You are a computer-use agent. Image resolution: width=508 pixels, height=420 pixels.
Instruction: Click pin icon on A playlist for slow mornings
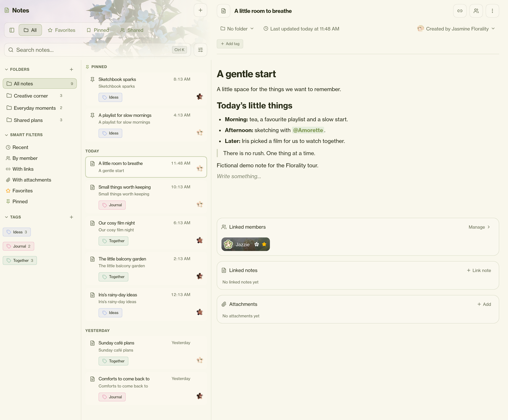(92, 115)
